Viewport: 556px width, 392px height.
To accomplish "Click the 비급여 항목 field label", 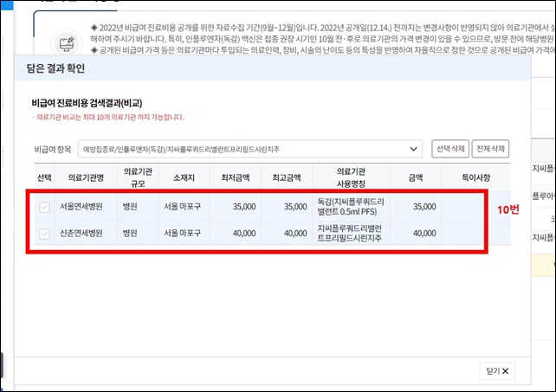I will 53,149.
